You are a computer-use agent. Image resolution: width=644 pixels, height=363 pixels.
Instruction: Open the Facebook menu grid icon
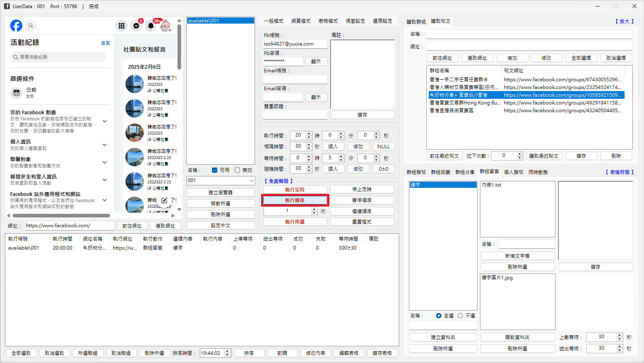121,26
